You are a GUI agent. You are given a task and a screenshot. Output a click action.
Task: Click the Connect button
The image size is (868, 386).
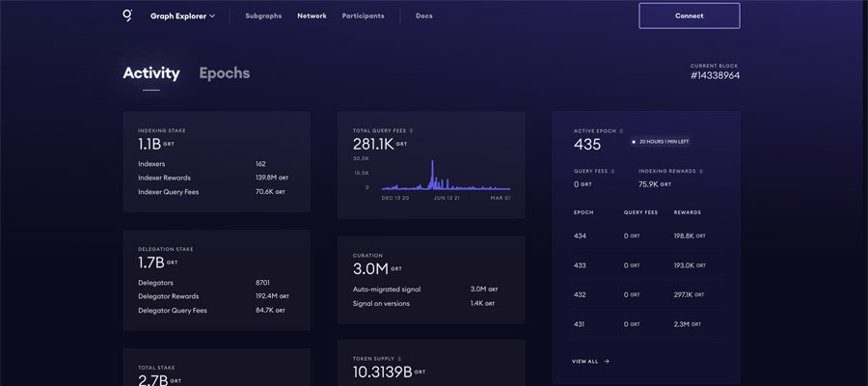pos(690,15)
